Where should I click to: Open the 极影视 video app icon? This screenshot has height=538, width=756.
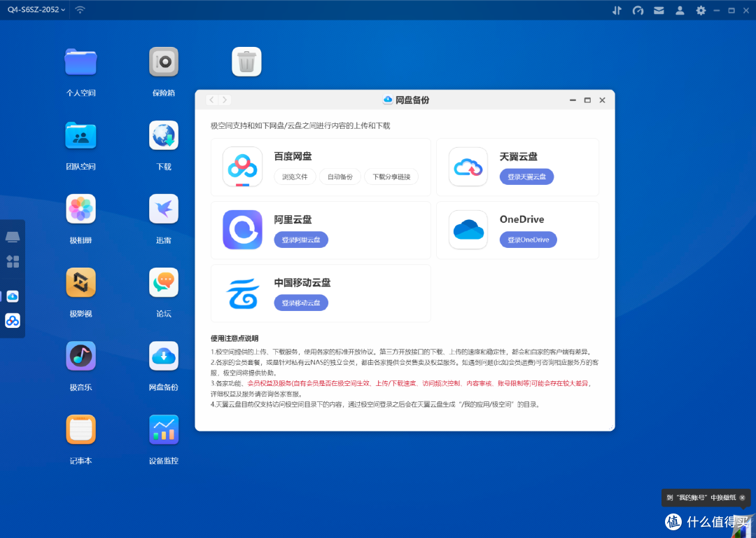tap(81, 283)
